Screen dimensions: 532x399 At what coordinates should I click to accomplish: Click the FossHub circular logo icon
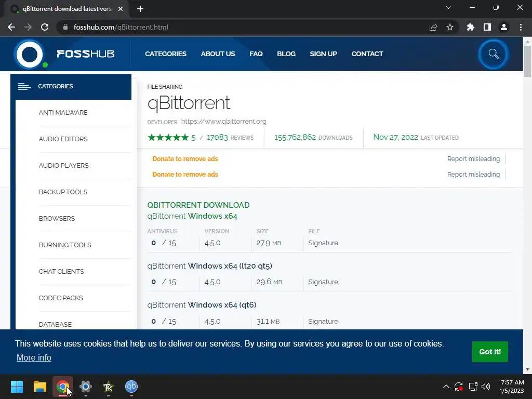click(x=30, y=54)
